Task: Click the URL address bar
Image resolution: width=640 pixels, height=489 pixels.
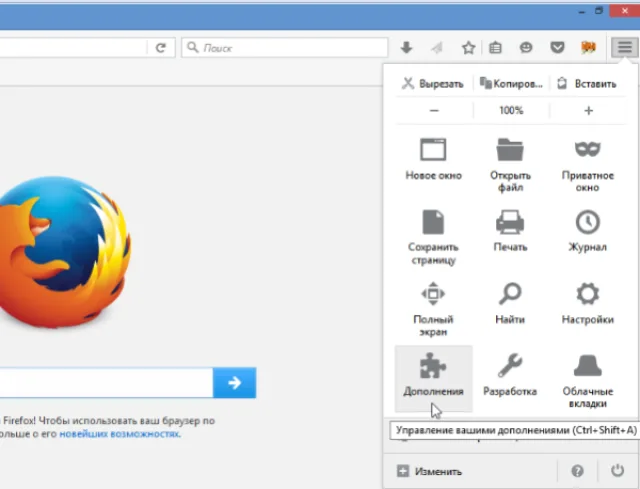Action: point(73,48)
